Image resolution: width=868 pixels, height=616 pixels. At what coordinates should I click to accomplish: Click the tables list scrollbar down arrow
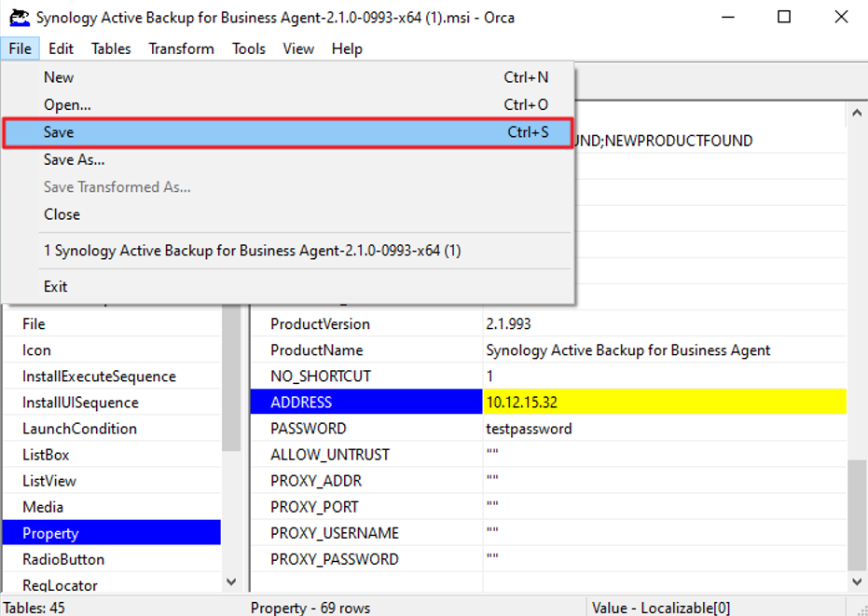click(x=231, y=582)
